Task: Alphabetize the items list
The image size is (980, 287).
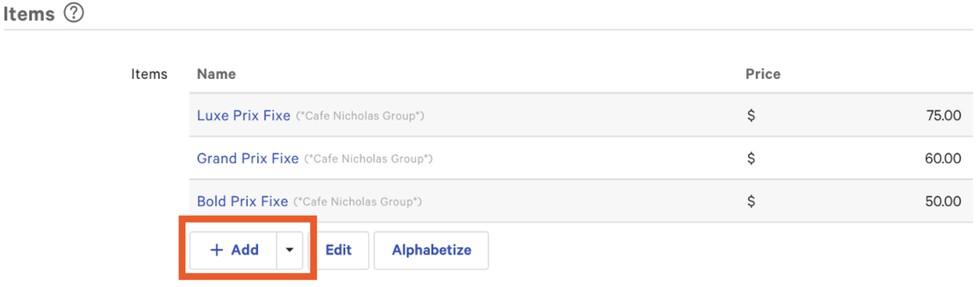Action: (x=431, y=250)
